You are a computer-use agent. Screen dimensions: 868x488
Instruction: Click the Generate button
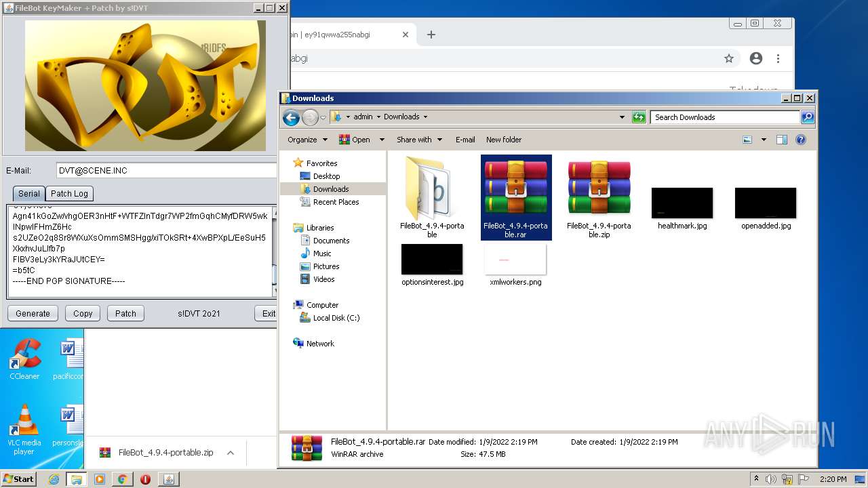[x=33, y=313]
